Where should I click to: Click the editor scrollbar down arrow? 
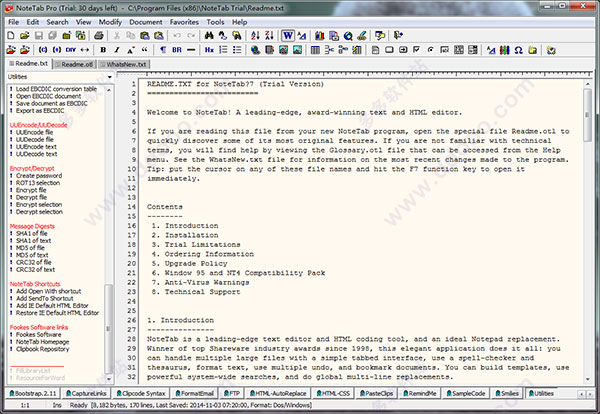tap(588, 379)
